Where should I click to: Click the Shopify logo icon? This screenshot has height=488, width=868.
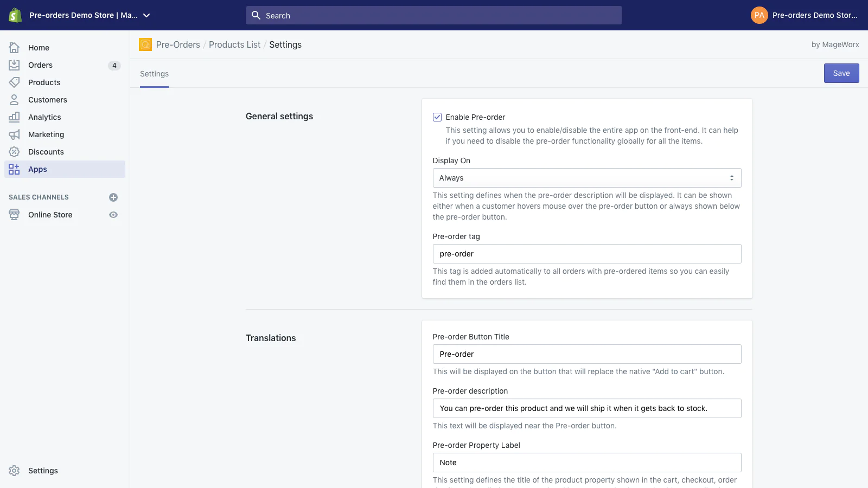15,15
